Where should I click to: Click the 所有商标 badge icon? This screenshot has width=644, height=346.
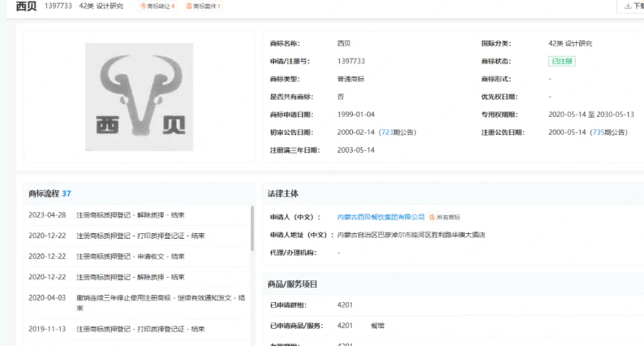click(x=433, y=218)
